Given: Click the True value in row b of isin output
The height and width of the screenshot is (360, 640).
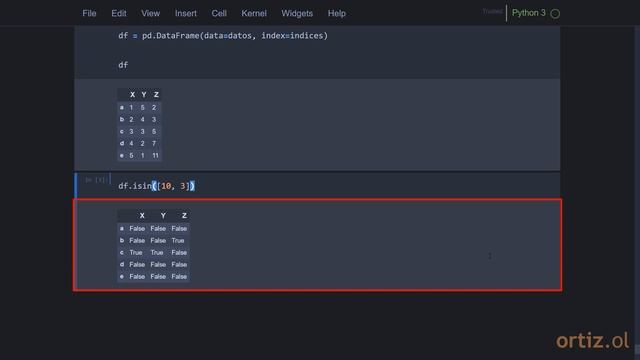Looking at the screenshot, I should pyautogui.click(x=178, y=240).
